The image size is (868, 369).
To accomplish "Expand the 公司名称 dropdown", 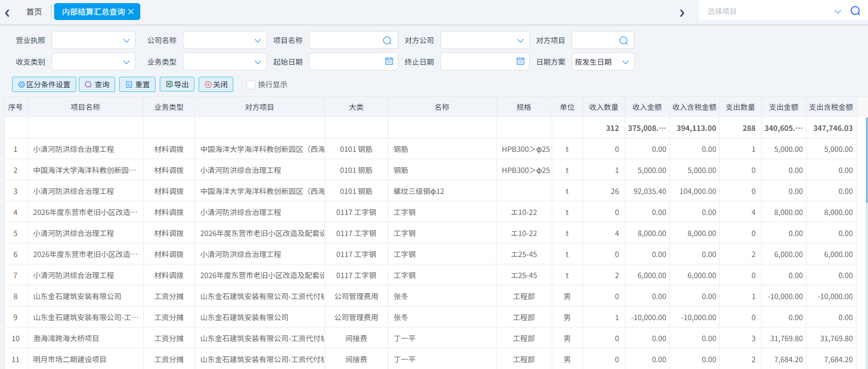I will tap(257, 40).
